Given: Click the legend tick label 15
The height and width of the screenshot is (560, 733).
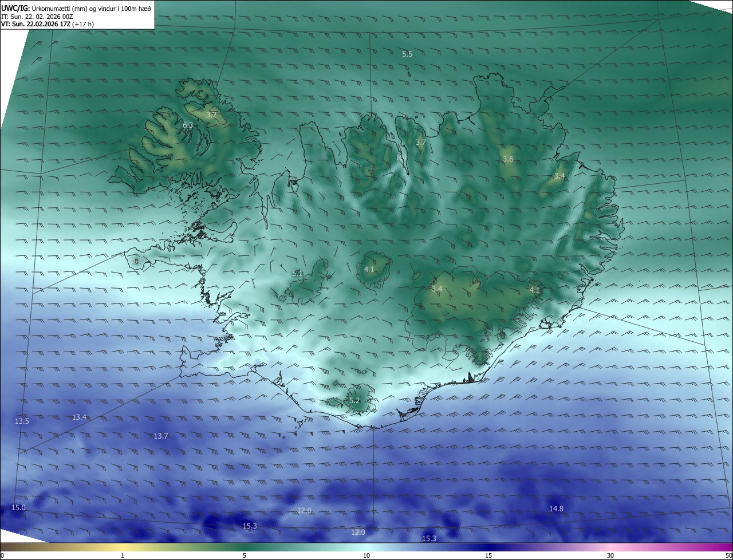Looking at the screenshot, I should coord(488,555).
